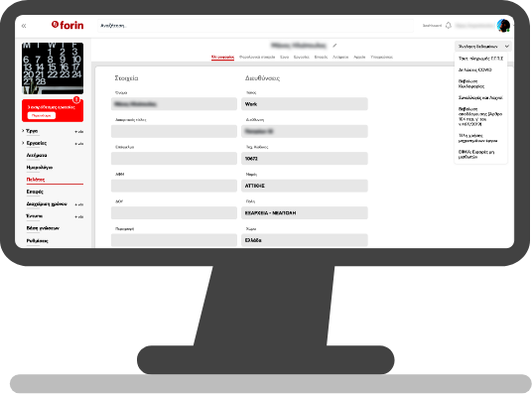Open notifications via the bell icon
The height and width of the screenshot is (394, 532).
(449, 26)
